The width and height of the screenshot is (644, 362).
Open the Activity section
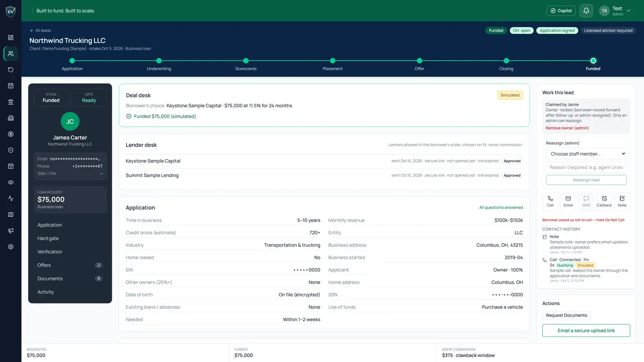pyautogui.click(x=70, y=292)
